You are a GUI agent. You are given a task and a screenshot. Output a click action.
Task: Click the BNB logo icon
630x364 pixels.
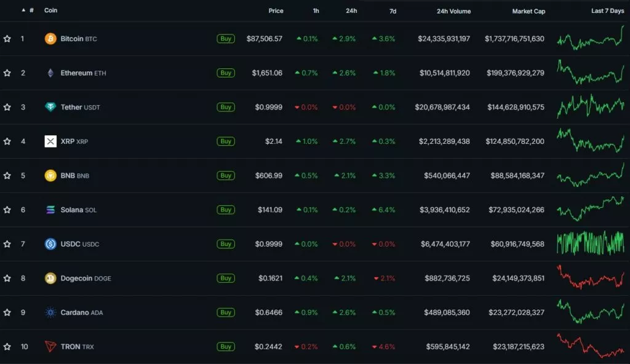tap(50, 176)
